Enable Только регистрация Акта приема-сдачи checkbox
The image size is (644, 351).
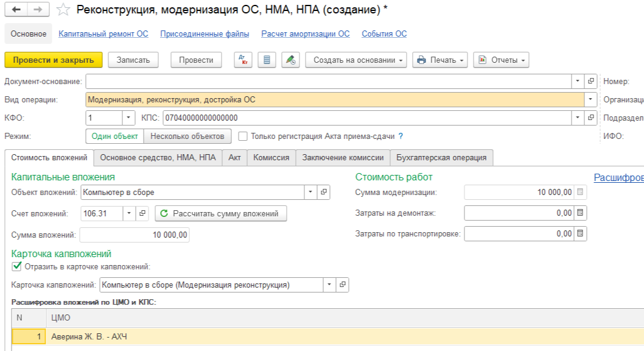pos(243,136)
